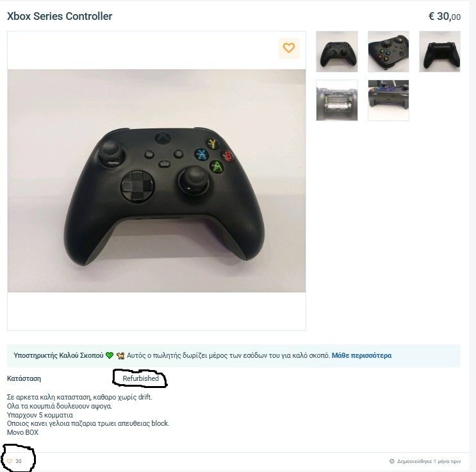Click the main controller photo
This screenshot has width=476, height=472.
point(156,181)
